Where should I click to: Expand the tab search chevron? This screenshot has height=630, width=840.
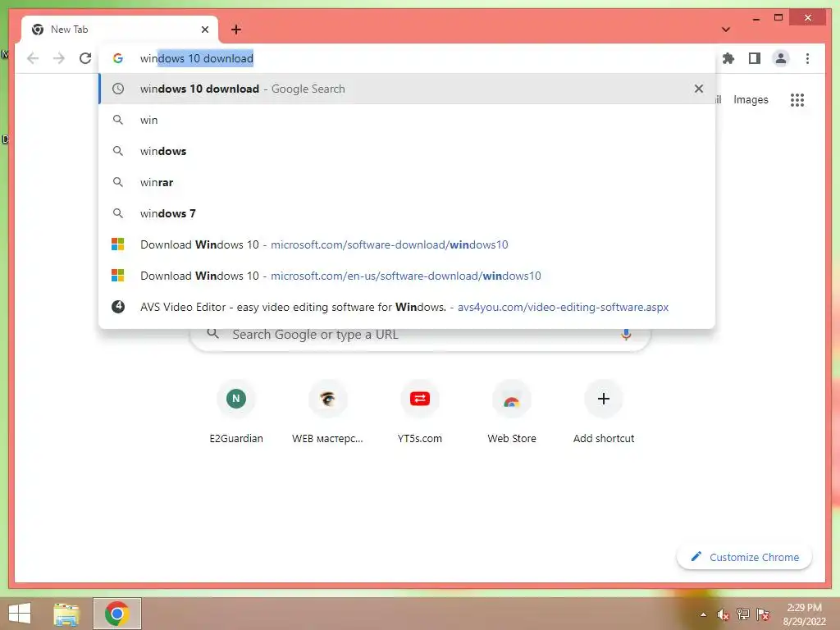click(725, 30)
